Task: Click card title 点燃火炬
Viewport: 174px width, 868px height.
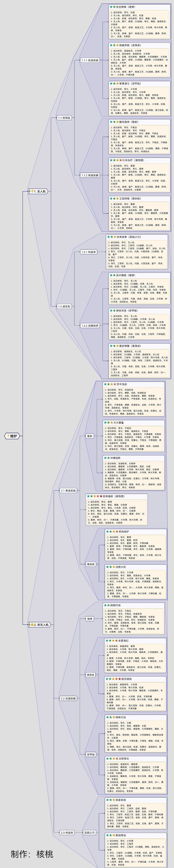Action: click(121, 567)
